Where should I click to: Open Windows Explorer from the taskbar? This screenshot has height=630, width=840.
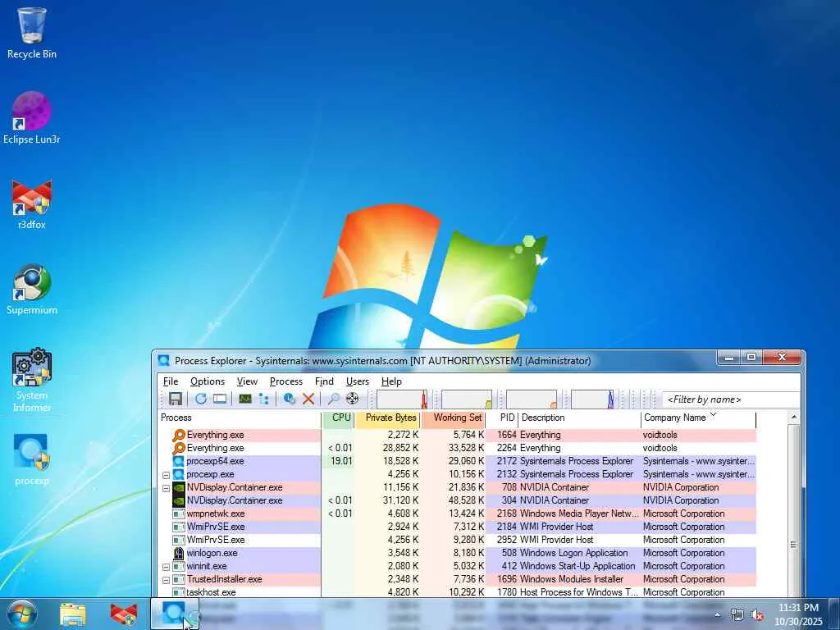coord(73,614)
